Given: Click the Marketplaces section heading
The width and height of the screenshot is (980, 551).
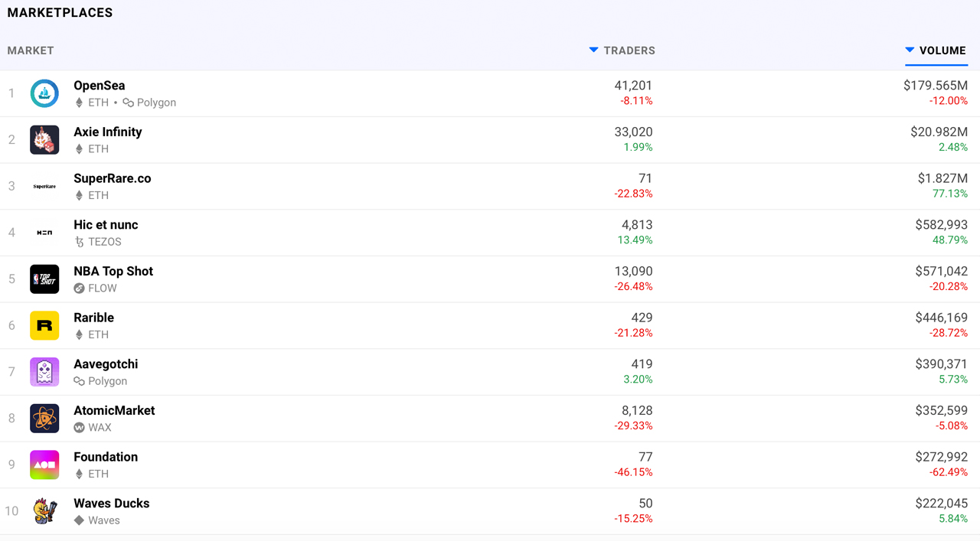Looking at the screenshot, I should coord(60,13).
